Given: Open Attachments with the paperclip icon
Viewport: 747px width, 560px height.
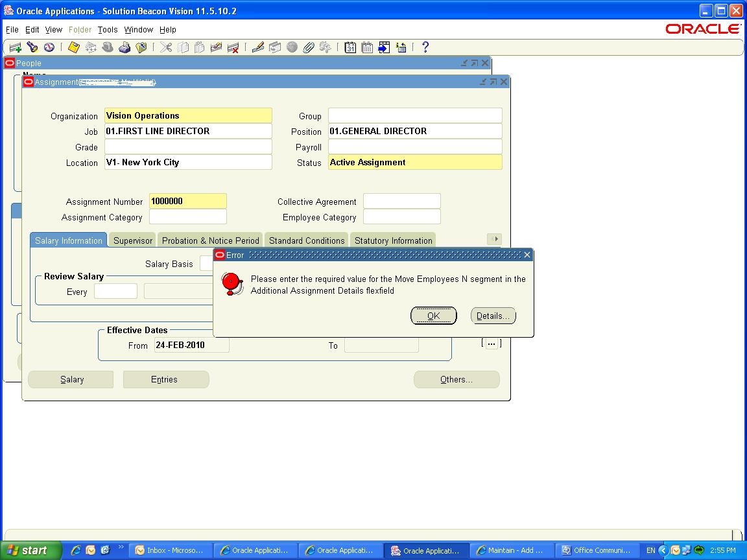Looking at the screenshot, I should pyautogui.click(x=309, y=47).
